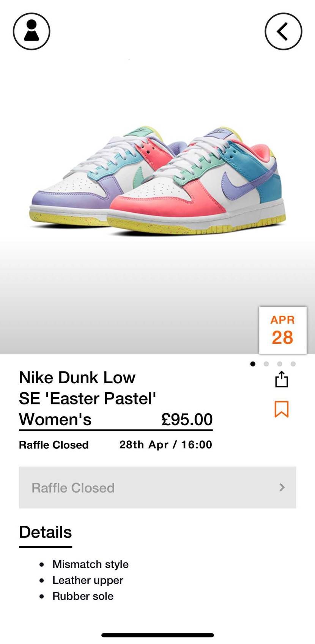315x644 pixels.
Task: Tap the Raffle Closed status label
Action: pyautogui.click(x=54, y=445)
